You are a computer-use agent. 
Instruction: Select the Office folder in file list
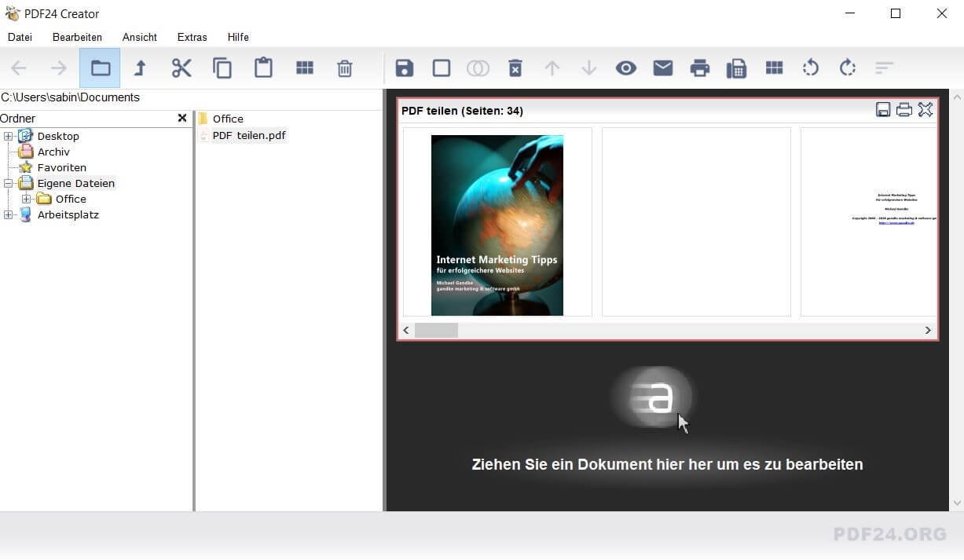[228, 119]
